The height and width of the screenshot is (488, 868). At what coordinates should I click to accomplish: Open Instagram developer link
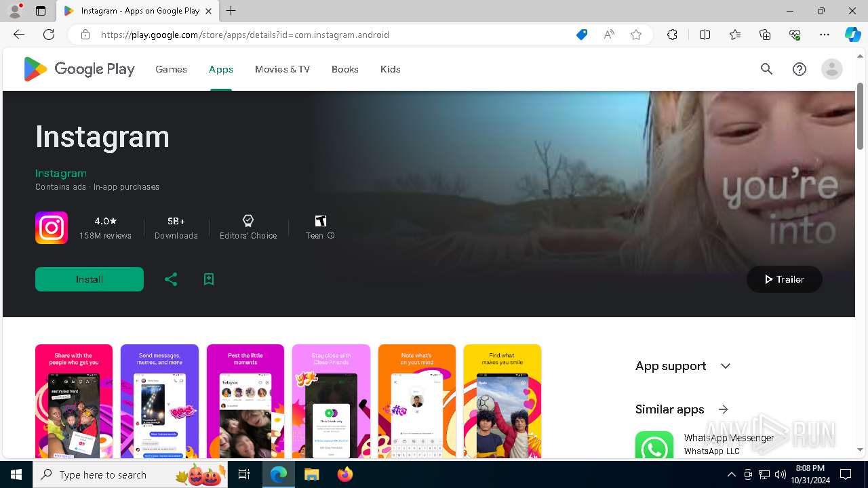(61, 174)
